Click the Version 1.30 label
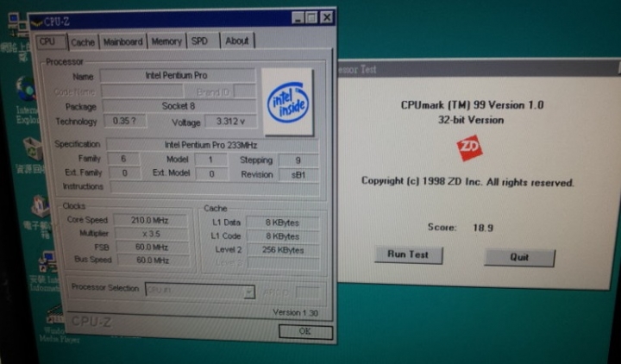Screen dimensions: 621x364 (296, 313)
